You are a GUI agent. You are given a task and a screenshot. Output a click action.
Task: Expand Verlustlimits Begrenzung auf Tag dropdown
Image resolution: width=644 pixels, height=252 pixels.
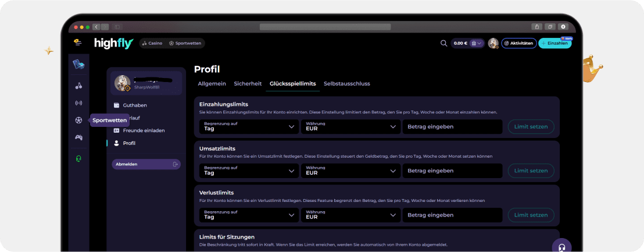[249, 215]
